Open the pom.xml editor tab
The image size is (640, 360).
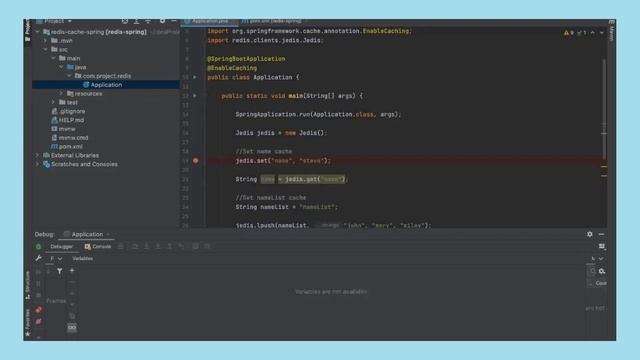coord(272,21)
